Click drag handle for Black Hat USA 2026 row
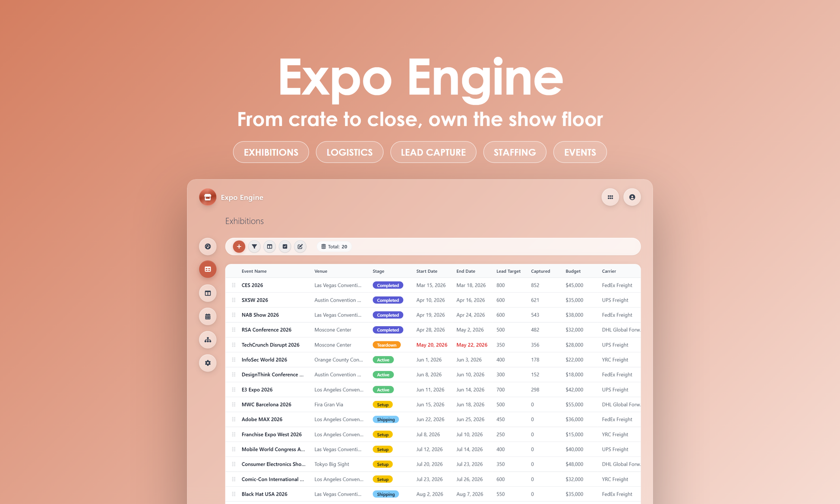 [234, 494]
